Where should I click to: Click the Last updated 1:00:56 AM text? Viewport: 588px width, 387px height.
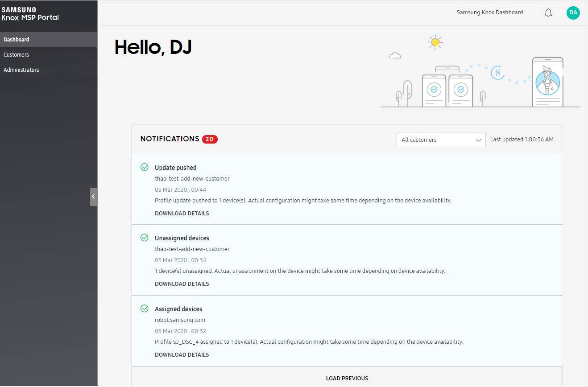tap(522, 140)
